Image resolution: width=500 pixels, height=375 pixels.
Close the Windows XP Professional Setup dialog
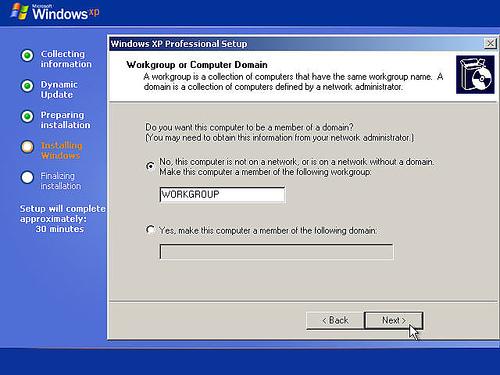490,43
